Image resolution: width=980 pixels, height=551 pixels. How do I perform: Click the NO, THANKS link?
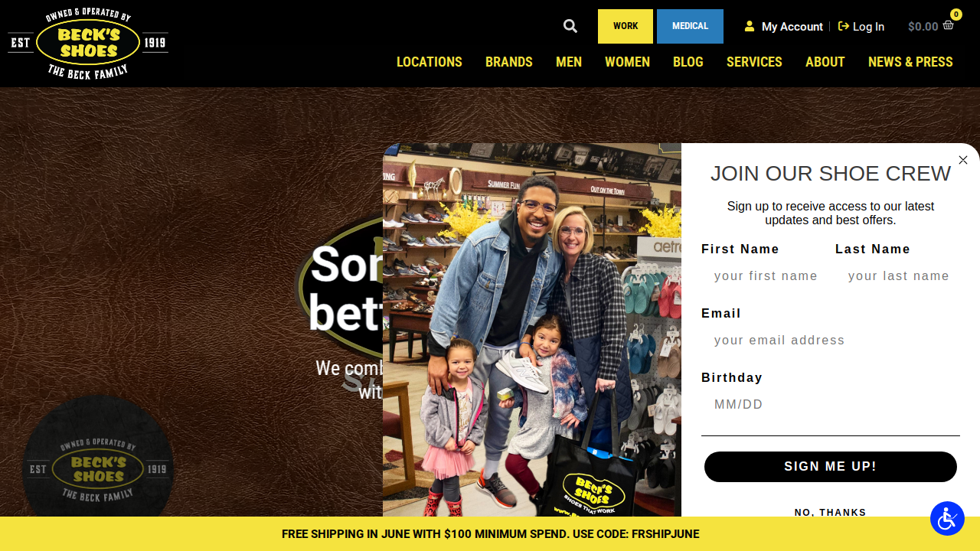[x=831, y=512]
